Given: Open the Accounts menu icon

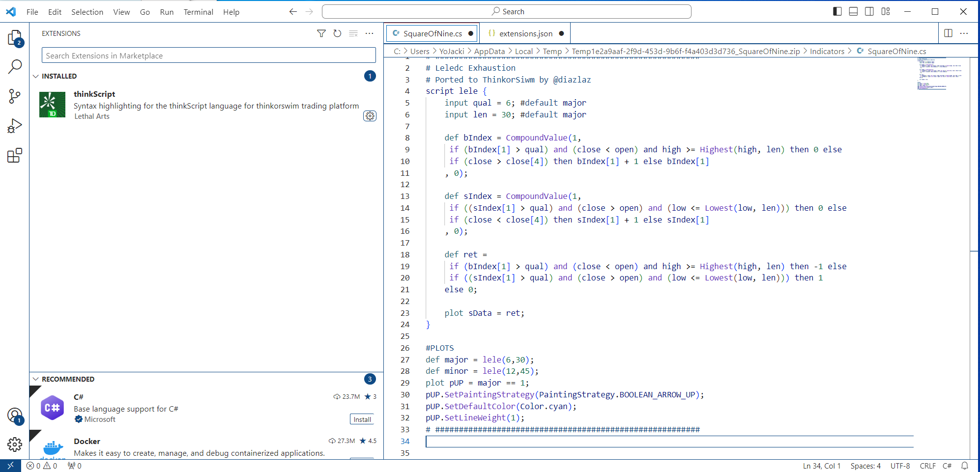Looking at the screenshot, I should click(x=15, y=416).
